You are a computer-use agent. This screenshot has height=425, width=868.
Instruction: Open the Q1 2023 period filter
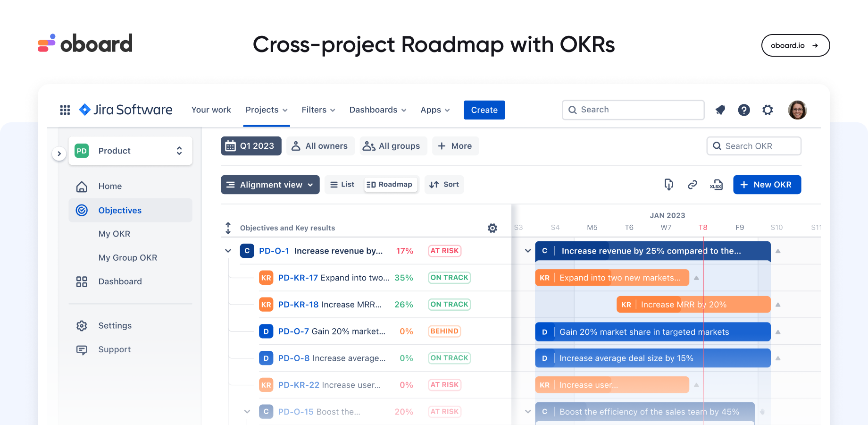251,146
